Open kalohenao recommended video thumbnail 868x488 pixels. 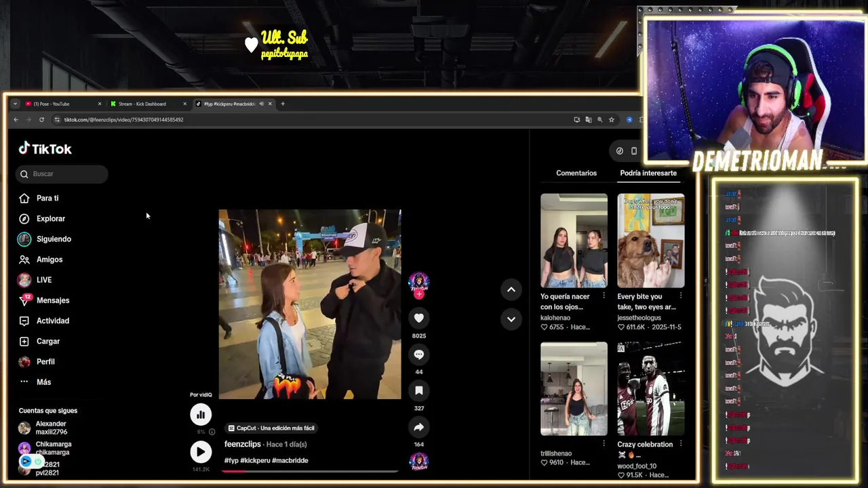point(574,241)
